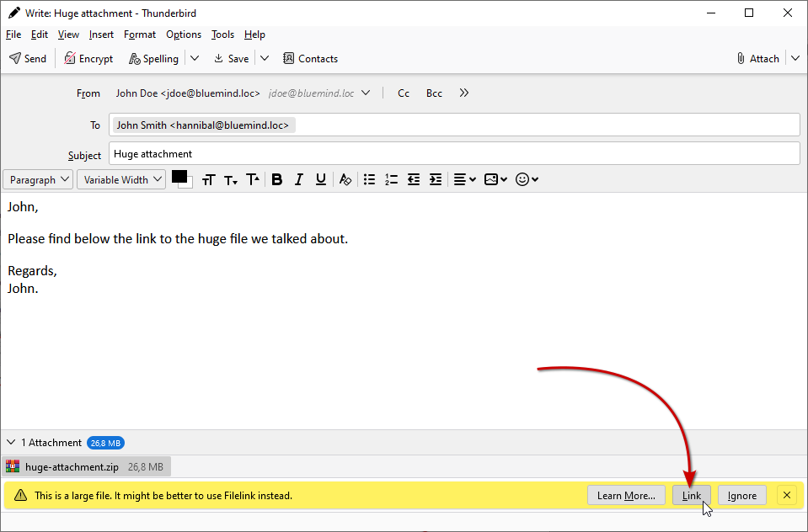Click the Link button for Filelink
This screenshot has height=532, width=808.
[x=691, y=496]
